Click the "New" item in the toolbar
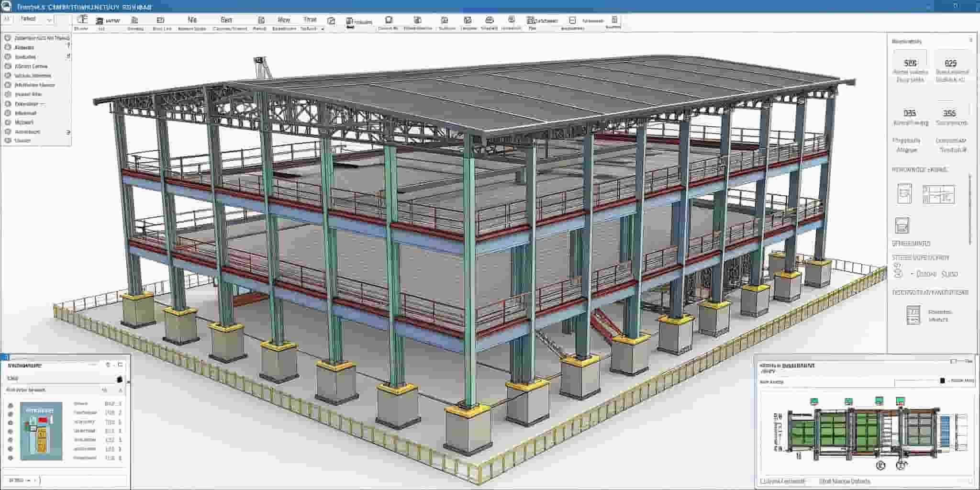Viewport: 980px width, 490px height. tap(283, 20)
